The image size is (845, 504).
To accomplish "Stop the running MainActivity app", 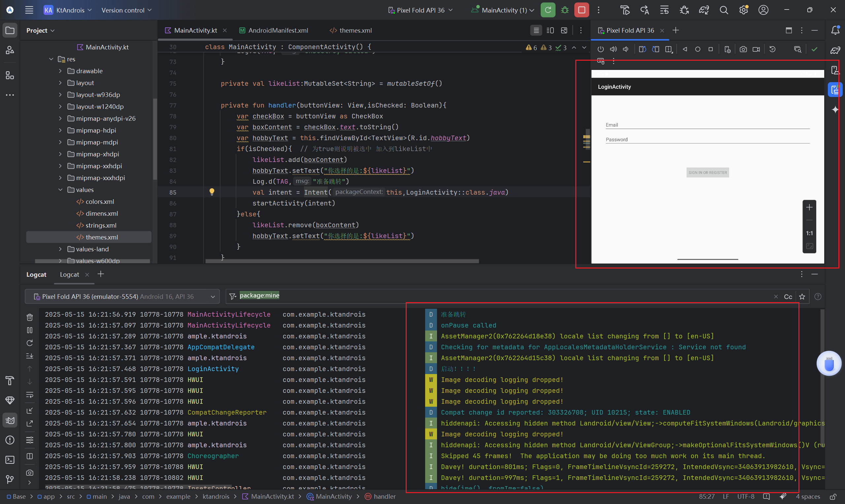I will tap(581, 10).
